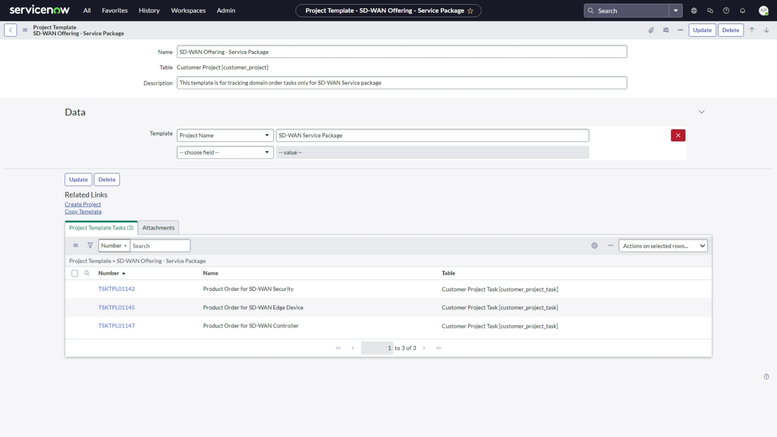
Task: Open the chat sidebar conversation icon
Action: 710,10
